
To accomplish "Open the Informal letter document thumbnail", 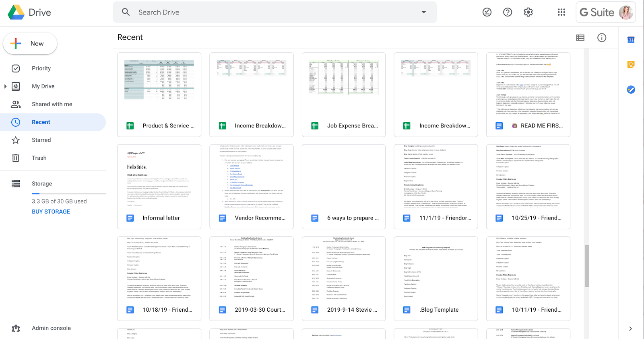I will 159,176.
